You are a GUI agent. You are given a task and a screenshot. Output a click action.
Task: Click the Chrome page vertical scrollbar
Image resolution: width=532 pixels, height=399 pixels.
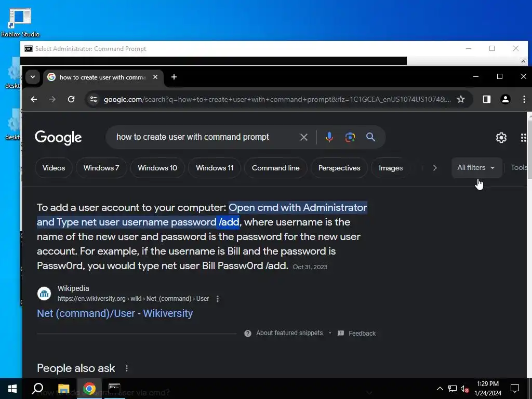point(529,149)
